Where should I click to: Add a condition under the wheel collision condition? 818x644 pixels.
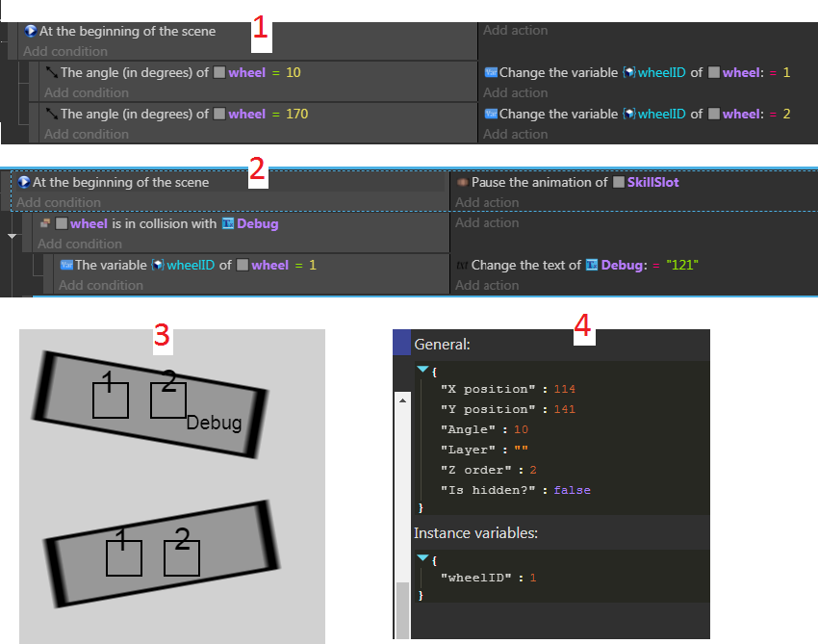(80, 244)
